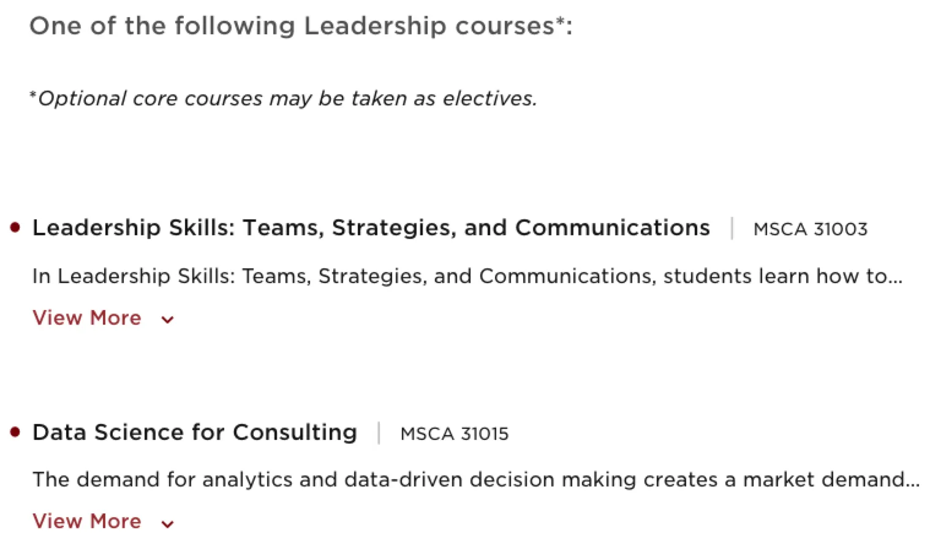Click the divider line before MSCA 31003

(732, 229)
